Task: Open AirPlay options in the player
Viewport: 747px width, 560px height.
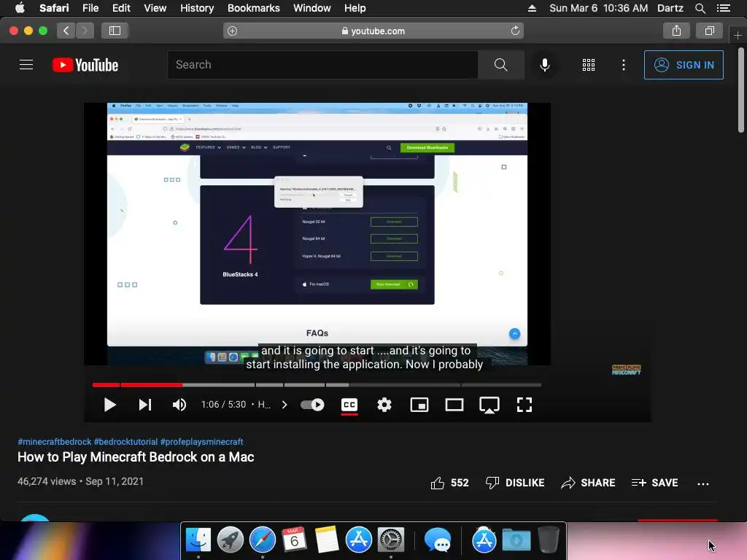Action: pos(489,405)
